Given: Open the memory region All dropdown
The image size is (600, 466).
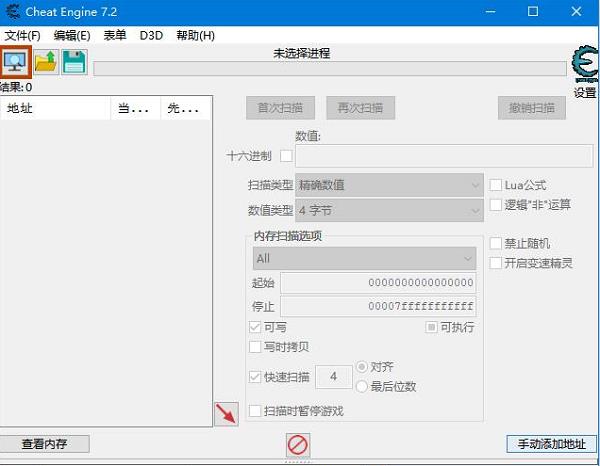Looking at the screenshot, I should [364, 258].
